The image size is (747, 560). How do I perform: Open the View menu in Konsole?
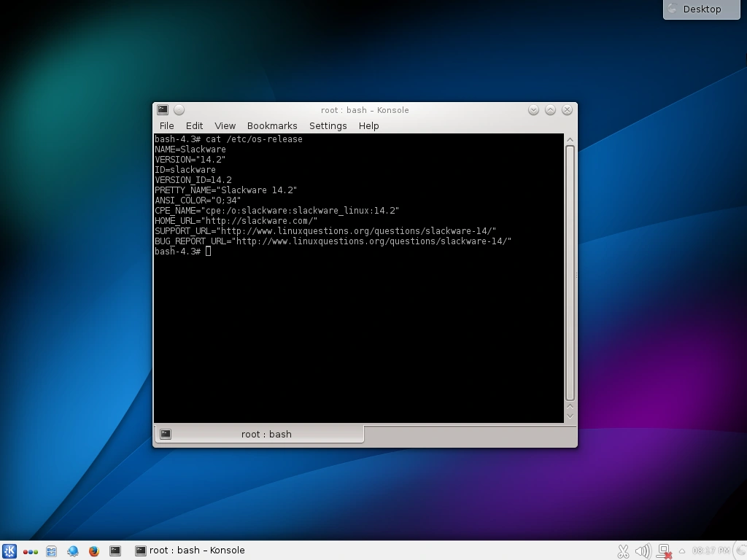click(225, 125)
